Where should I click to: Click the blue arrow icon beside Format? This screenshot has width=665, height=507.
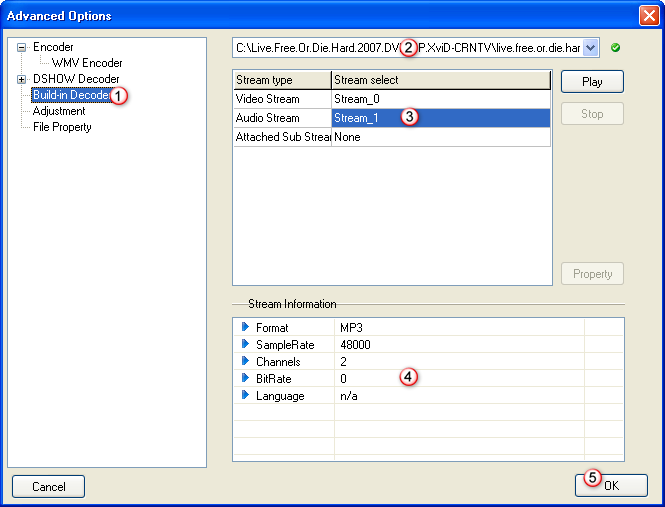pos(245,327)
